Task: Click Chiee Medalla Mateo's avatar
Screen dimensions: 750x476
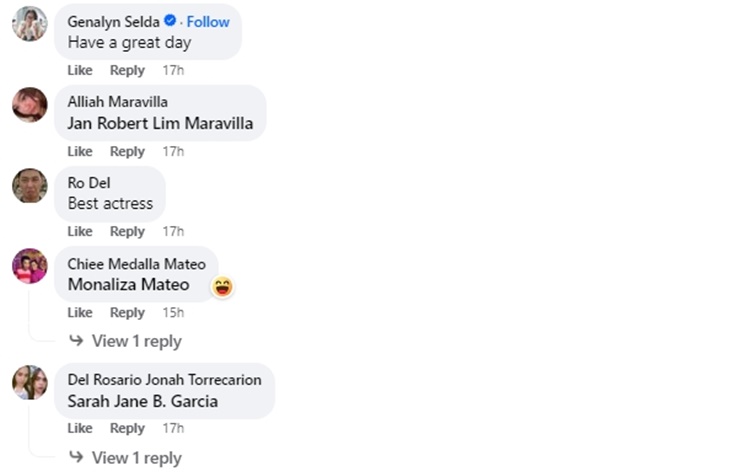Action: [29, 266]
